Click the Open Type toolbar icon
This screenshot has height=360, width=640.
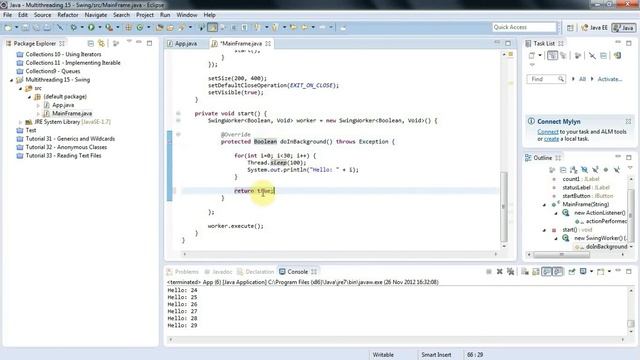click(160, 27)
